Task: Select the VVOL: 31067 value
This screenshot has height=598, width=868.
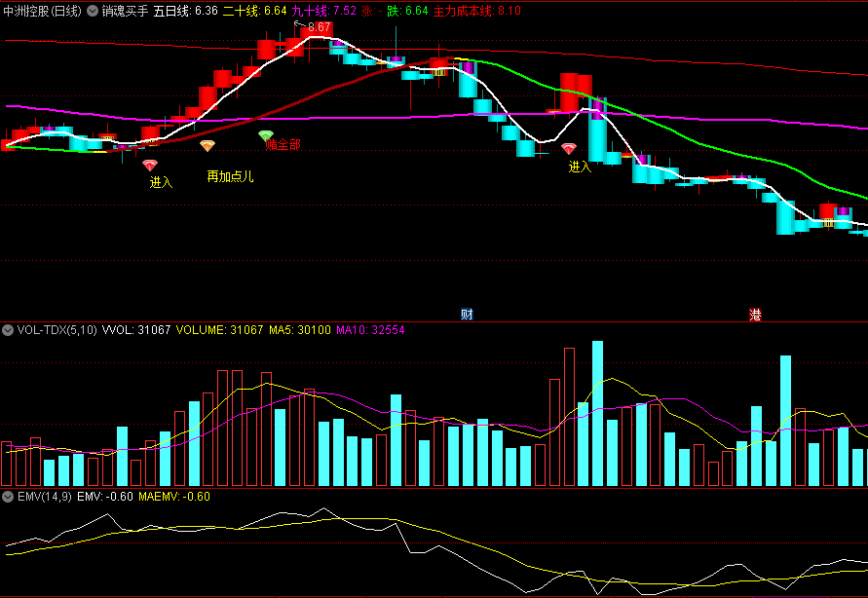Action: [x=136, y=330]
